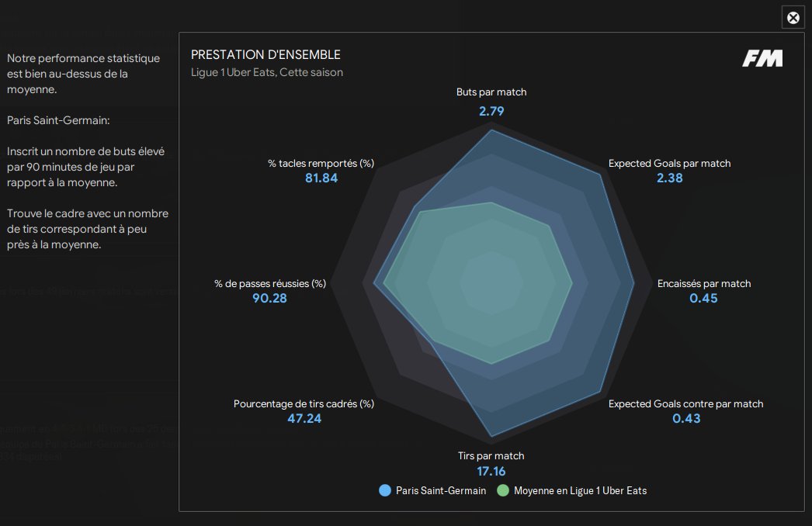Select the Pourcentage de tirs cadrés label
Image resolution: width=812 pixels, height=526 pixels.
tap(304, 404)
